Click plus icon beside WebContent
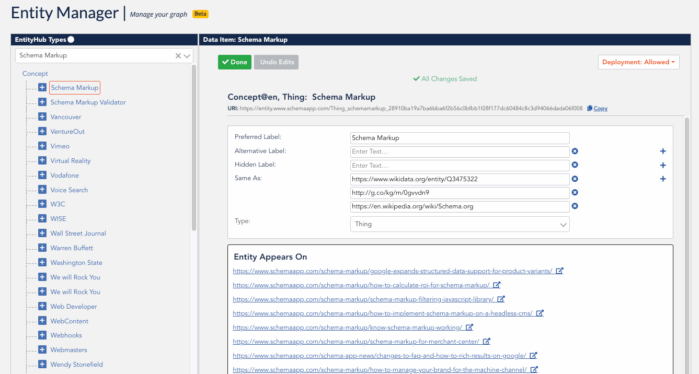This screenshot has width=699, height=374. click(42, 321)
